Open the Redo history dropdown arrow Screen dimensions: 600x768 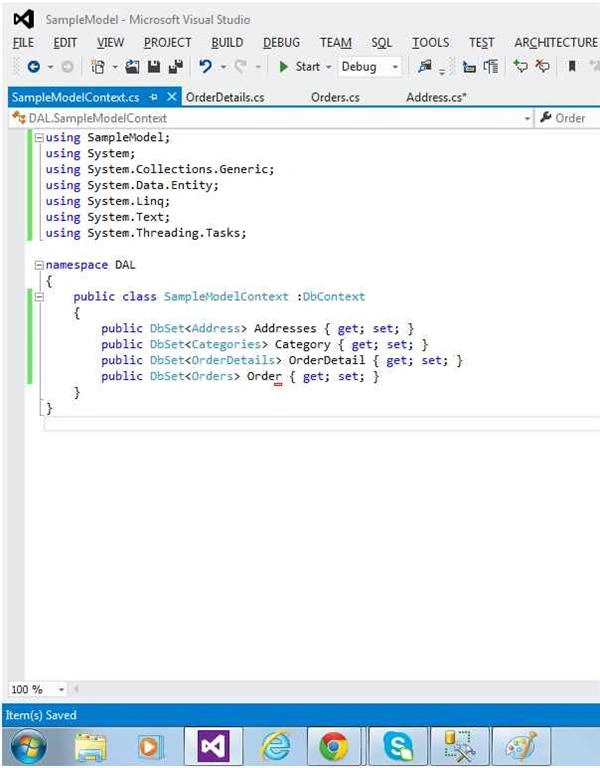click(258, 67)
